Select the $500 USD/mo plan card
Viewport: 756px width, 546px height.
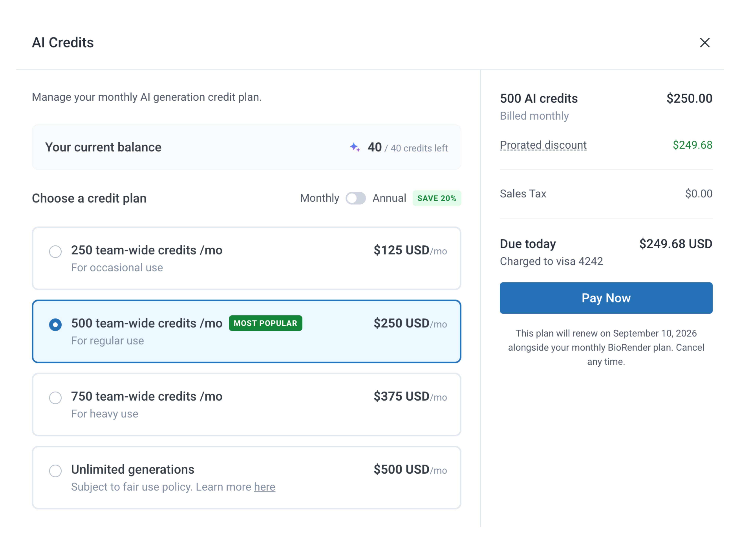[x=246, y=478]
